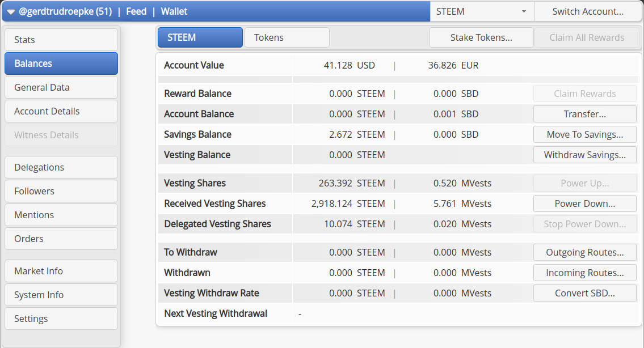Select Received Vesting Shares 2,918.124 STEEM
The height and width of the screenshot is (348, 644).
[348, 203]
